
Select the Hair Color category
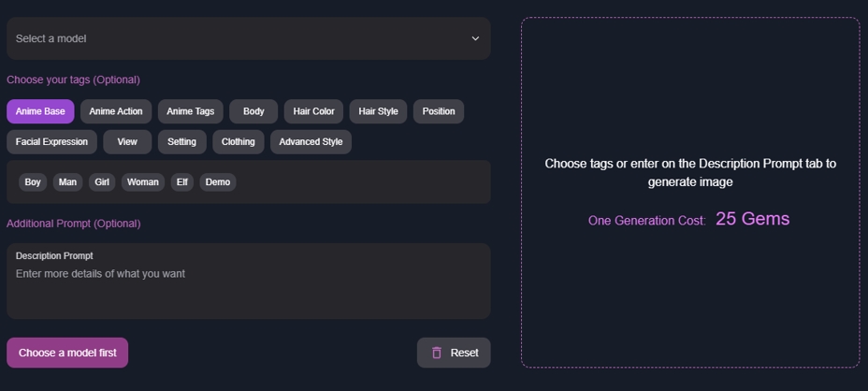tap(314, 111)
